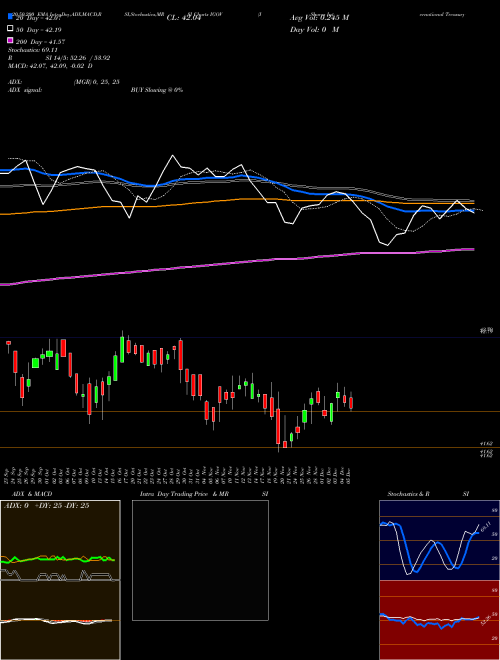Click the red RSI chart panel
Screen dimensions: 500x660
click(439, 620)
